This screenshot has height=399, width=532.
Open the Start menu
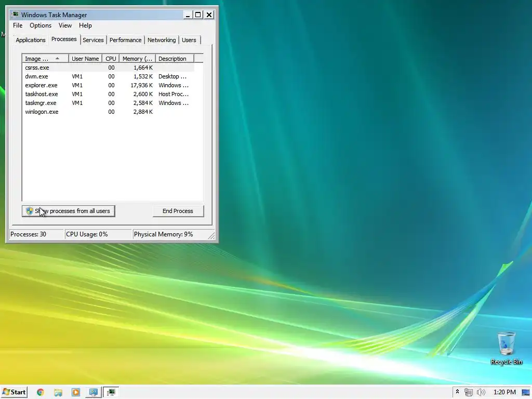click(x=14, y=392)
